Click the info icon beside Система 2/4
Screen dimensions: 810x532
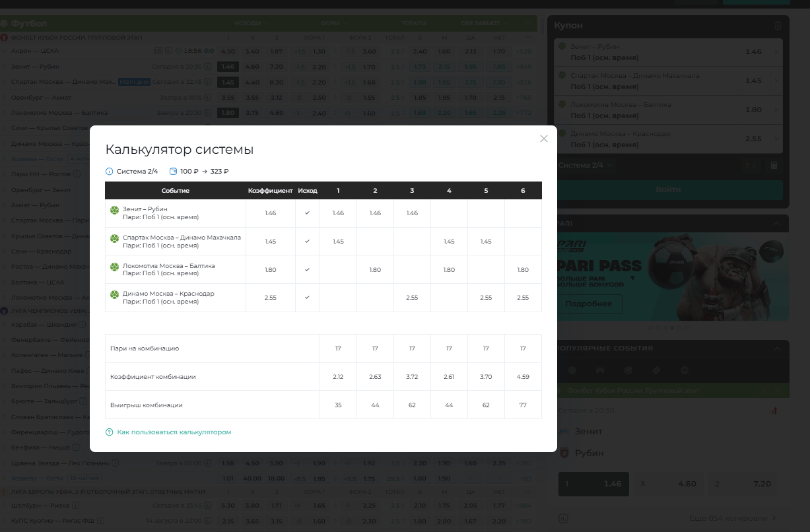(x=110, y=172)
